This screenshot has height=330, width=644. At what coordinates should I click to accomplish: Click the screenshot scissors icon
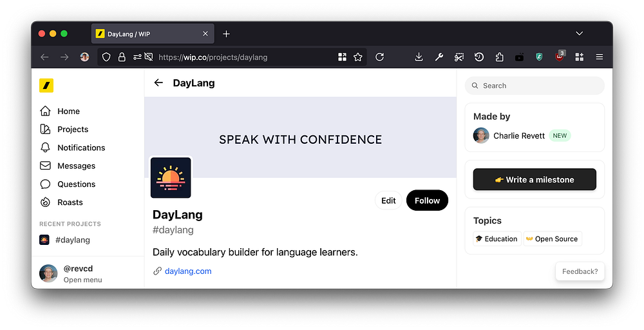459,57
